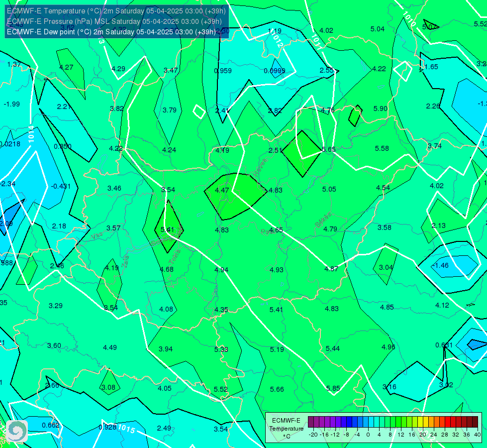Click the temperature value 0.959
The width and height of the screenshot is (487, 448).
tap(223, 71)
